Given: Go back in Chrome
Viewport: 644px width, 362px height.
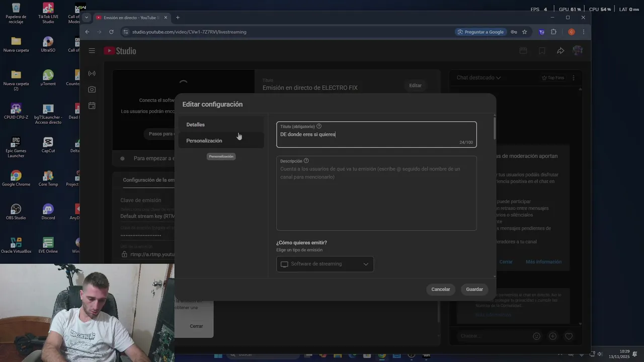Looking at the screenshot, I should point(87,32).
